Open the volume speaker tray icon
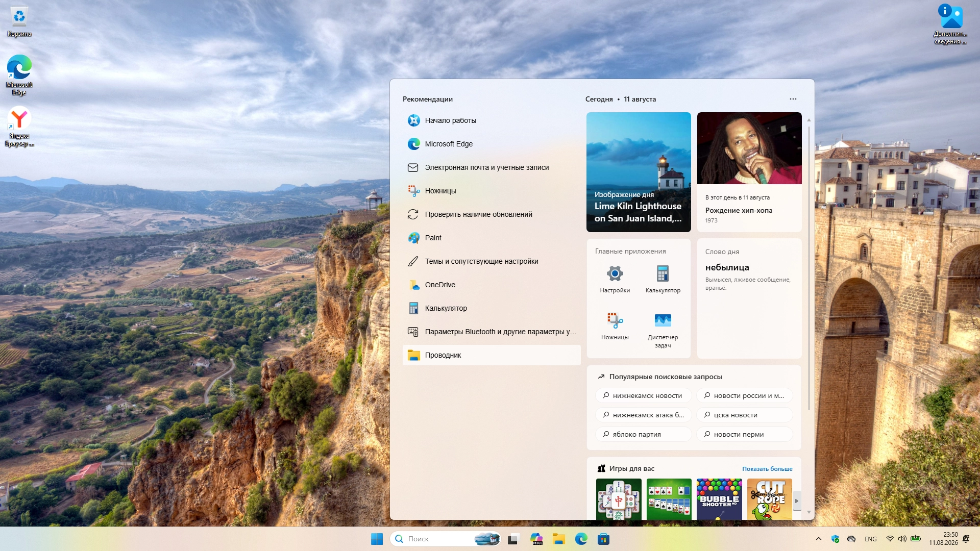 [902, 539]
